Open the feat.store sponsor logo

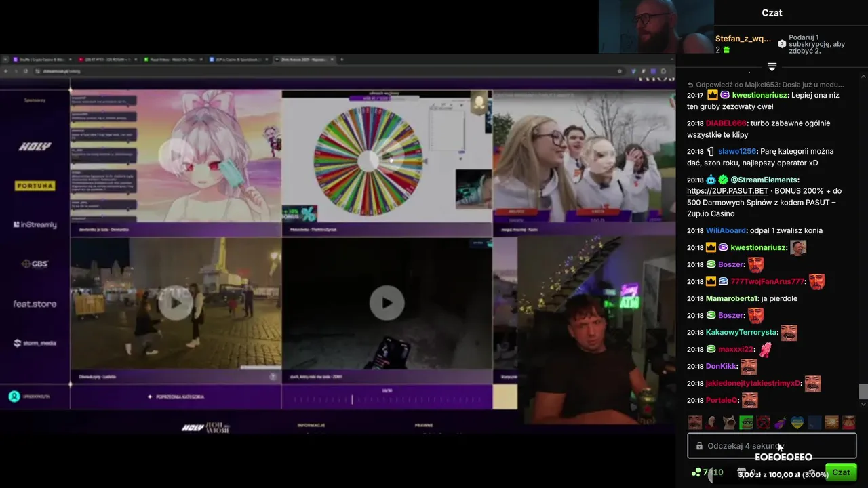[35, 304]
